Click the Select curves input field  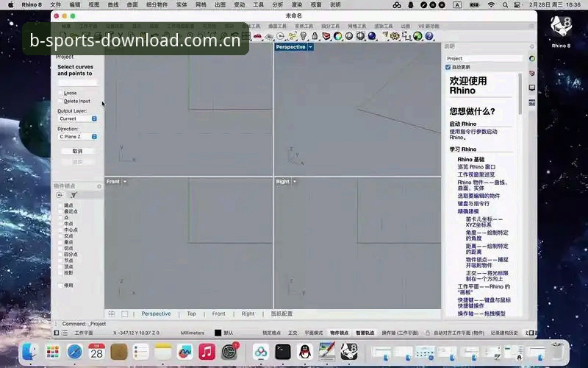pyautogui.click(x=78, y=82)
